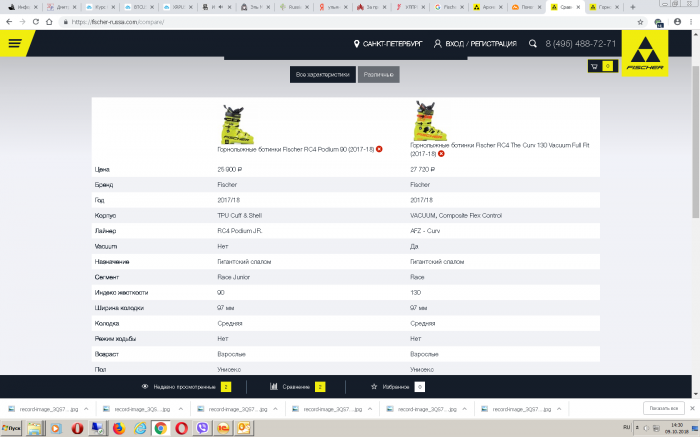Image resolution: width=700 pixels, height=437 pixels.
Task: Select city Санкт-Петербург location selector
Action: [x=388, y=44]
